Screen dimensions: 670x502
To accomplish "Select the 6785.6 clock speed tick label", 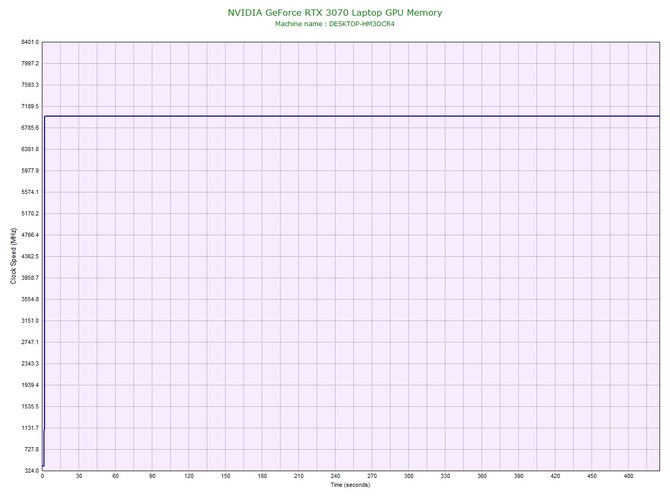I will coord(30,128).
